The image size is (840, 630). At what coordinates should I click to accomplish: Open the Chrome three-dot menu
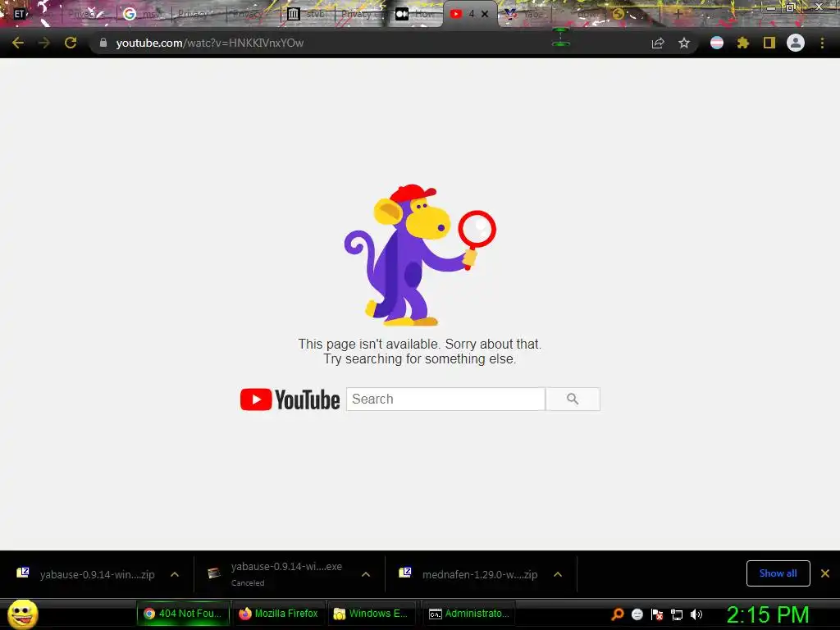tap(822, 43)
